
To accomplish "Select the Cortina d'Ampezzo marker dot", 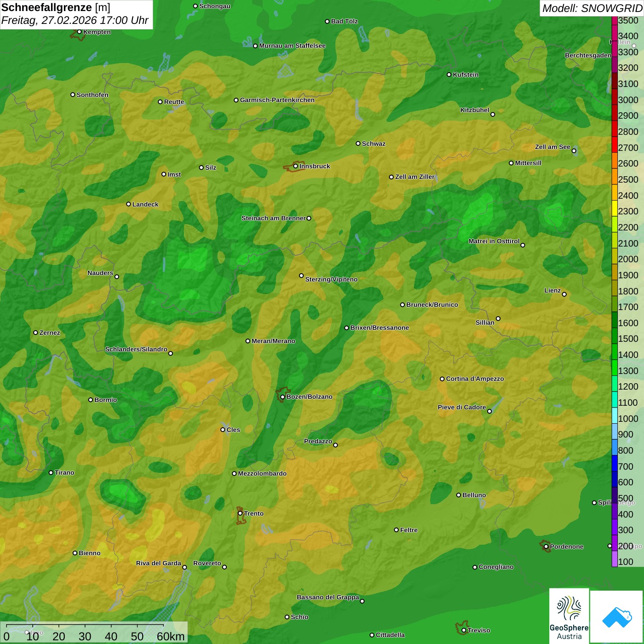I will coord(442,379).
